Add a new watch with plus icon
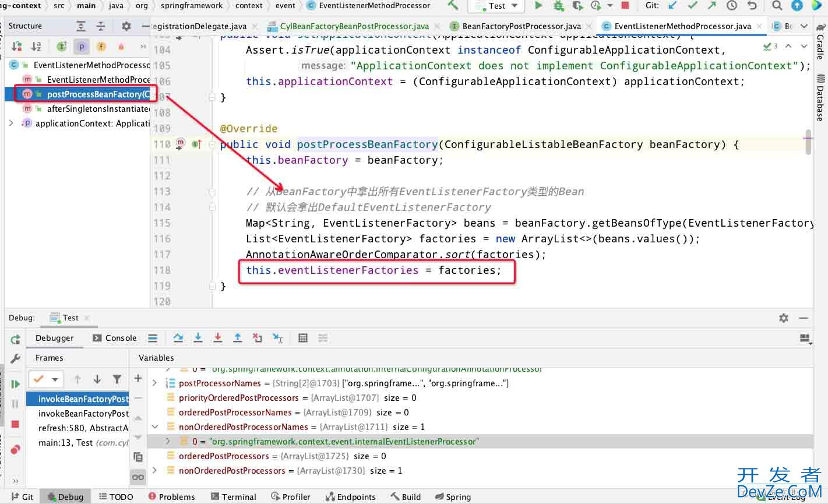The image size is (828, 504). [x=138, y=379]
